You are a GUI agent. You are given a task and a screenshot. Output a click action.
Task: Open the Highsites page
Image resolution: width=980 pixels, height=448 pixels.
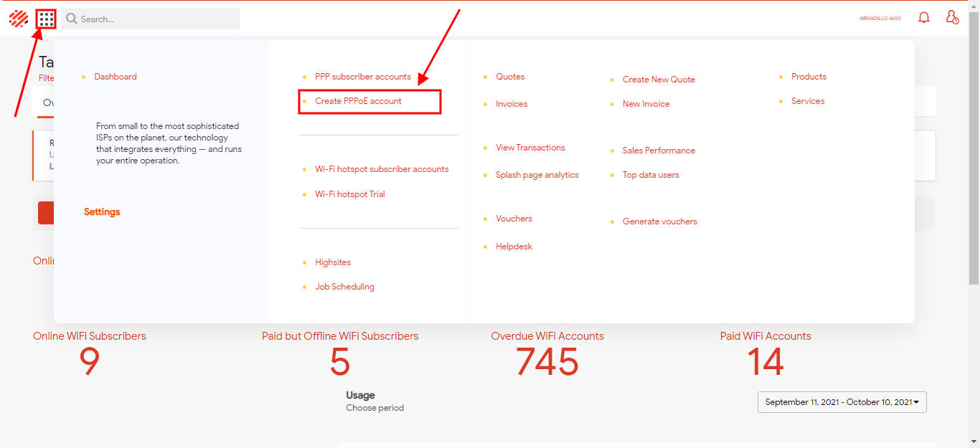pos(332,262)
